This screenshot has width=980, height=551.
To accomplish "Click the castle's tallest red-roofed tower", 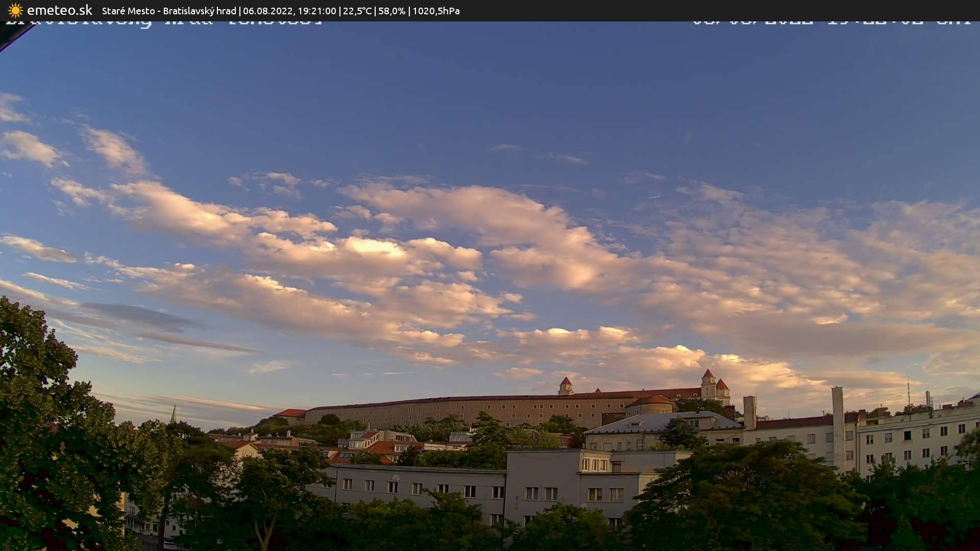I will [x=707, y=383].
